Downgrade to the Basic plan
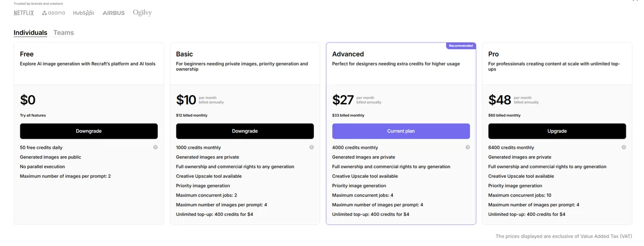This screenshot has height=246, width=644. pos(245,131)
